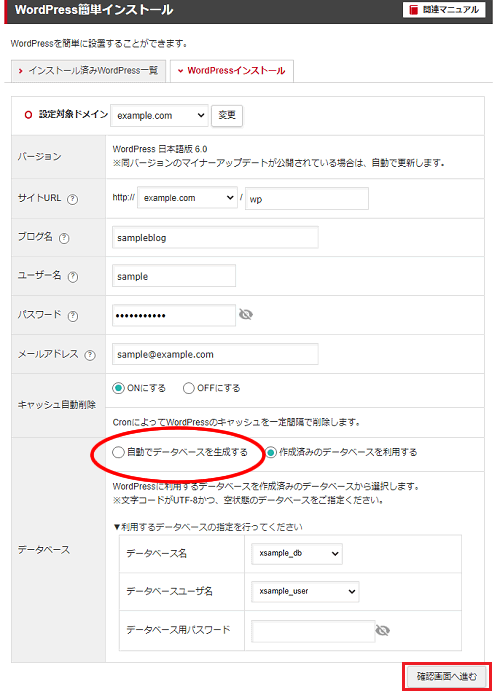The width and height of the screenshot is (500, 700).
Task: Select OFFにする for cache auto-delete
Action: (188, 388)
